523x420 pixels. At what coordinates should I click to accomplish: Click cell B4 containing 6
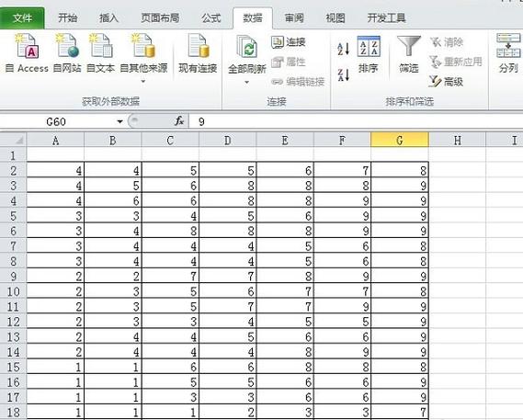point(113,200)
